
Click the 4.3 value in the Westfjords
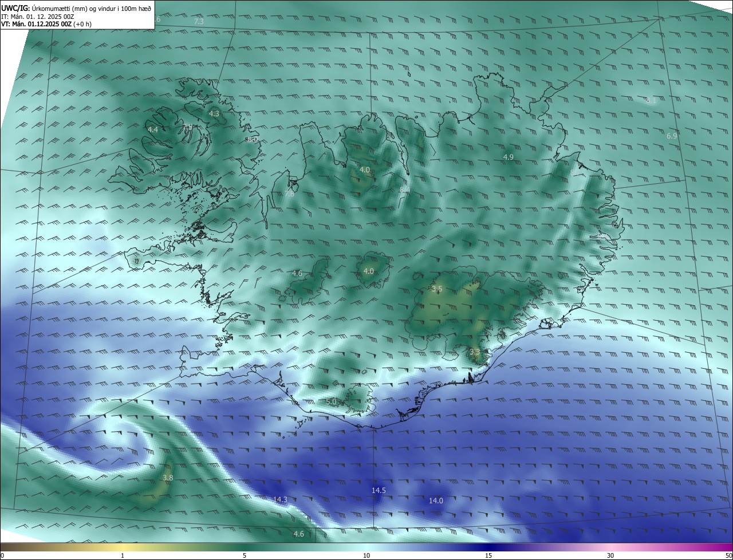(x=214, y=114)
